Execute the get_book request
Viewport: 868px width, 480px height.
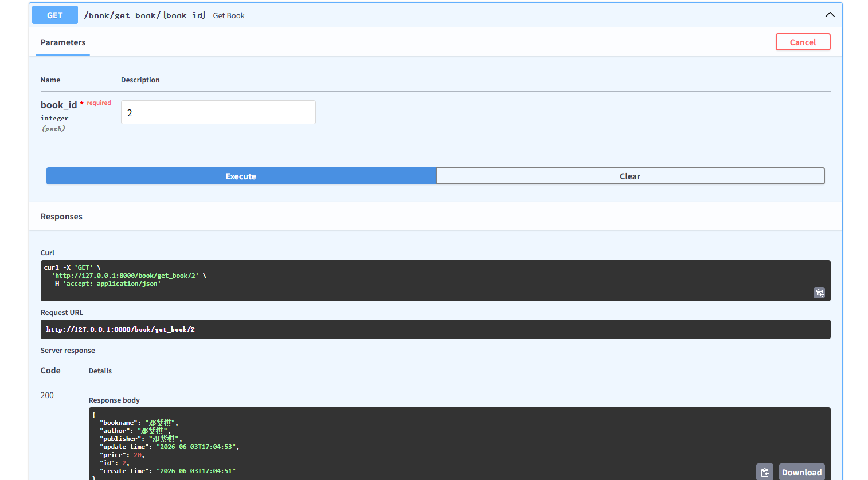(x=241, y=176)
